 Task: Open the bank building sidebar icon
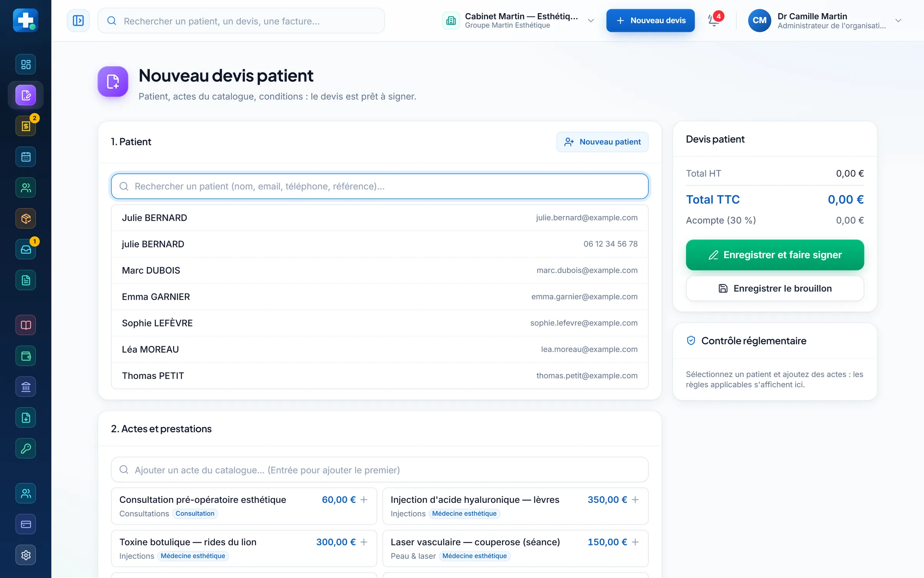(26, 387)
